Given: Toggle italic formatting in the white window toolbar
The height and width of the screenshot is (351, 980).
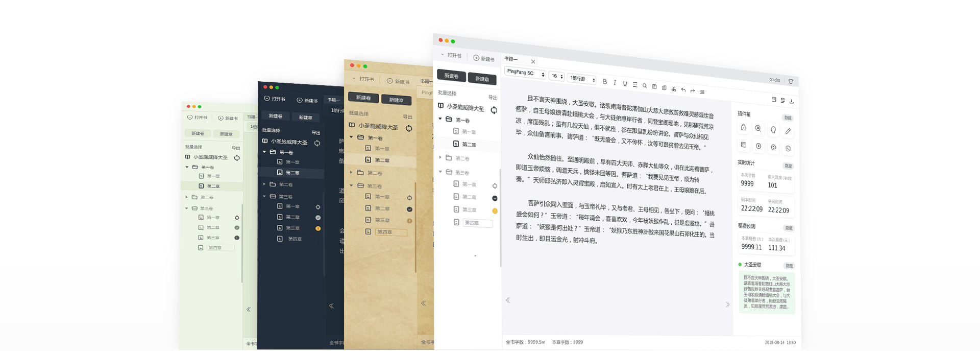Looking at the screenshot, I should (615, 82).
